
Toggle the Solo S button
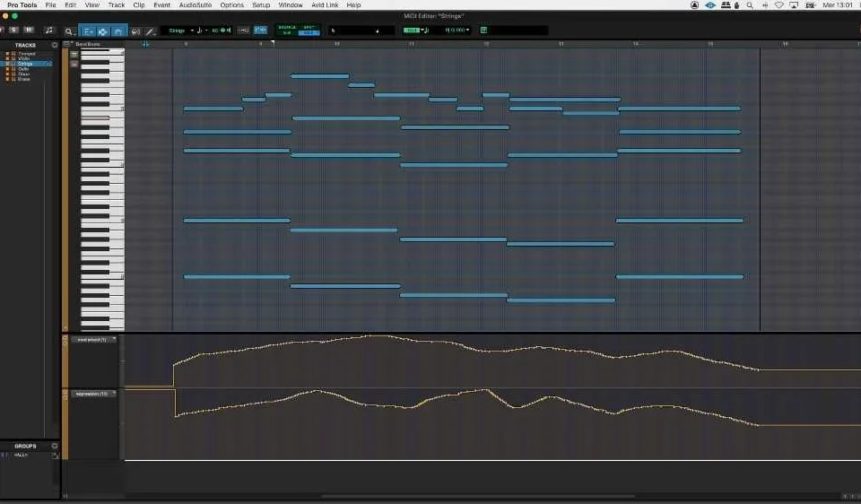pos(14,30)
